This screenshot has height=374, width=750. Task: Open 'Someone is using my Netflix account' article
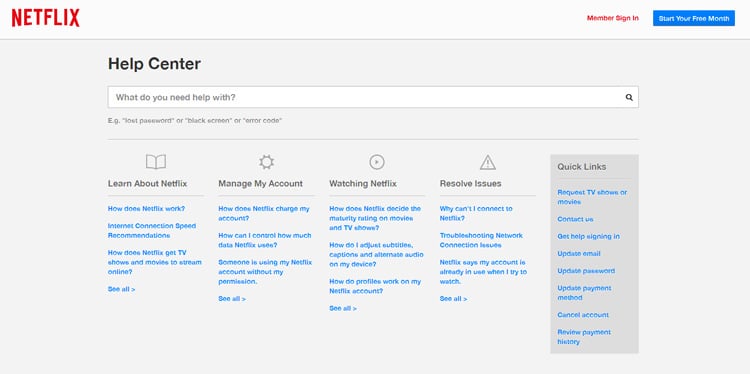click(x=265, y=272)
